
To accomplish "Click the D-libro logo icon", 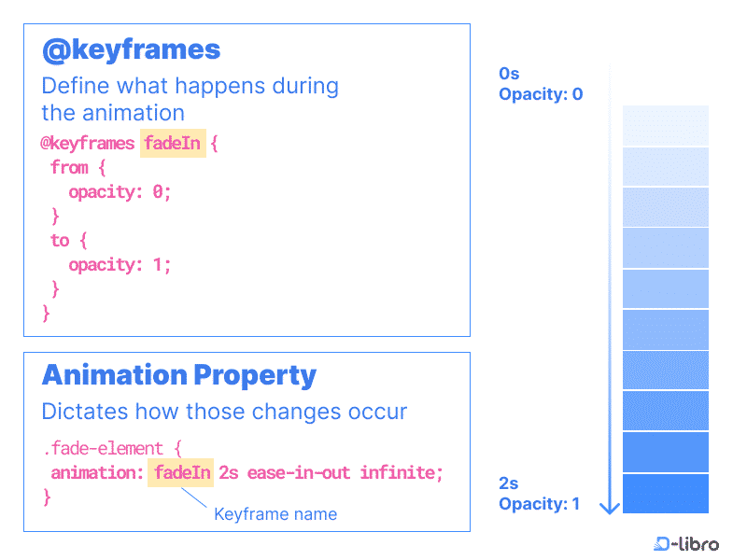I will click(666, 544).
